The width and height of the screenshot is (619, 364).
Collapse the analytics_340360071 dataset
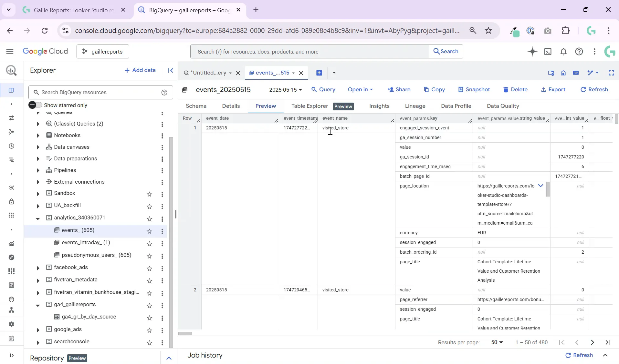click(38, 218)
